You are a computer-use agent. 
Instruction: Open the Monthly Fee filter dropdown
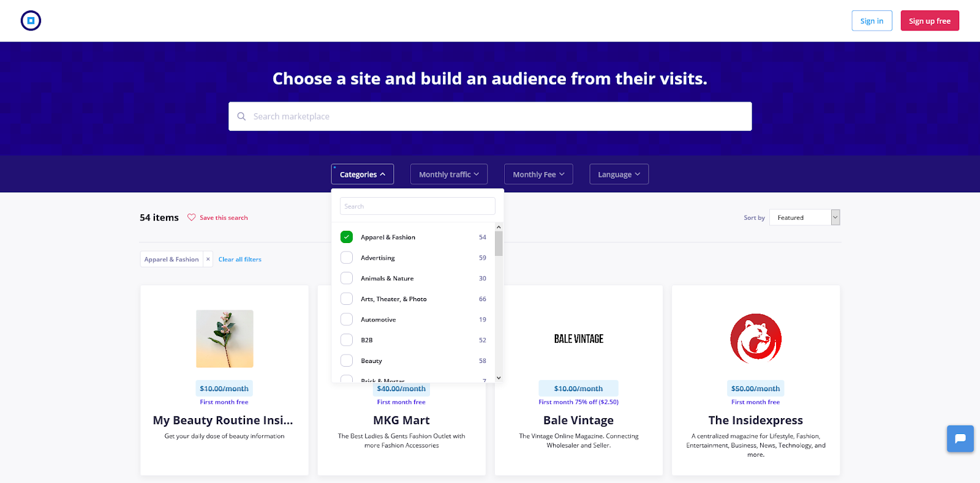538,174
